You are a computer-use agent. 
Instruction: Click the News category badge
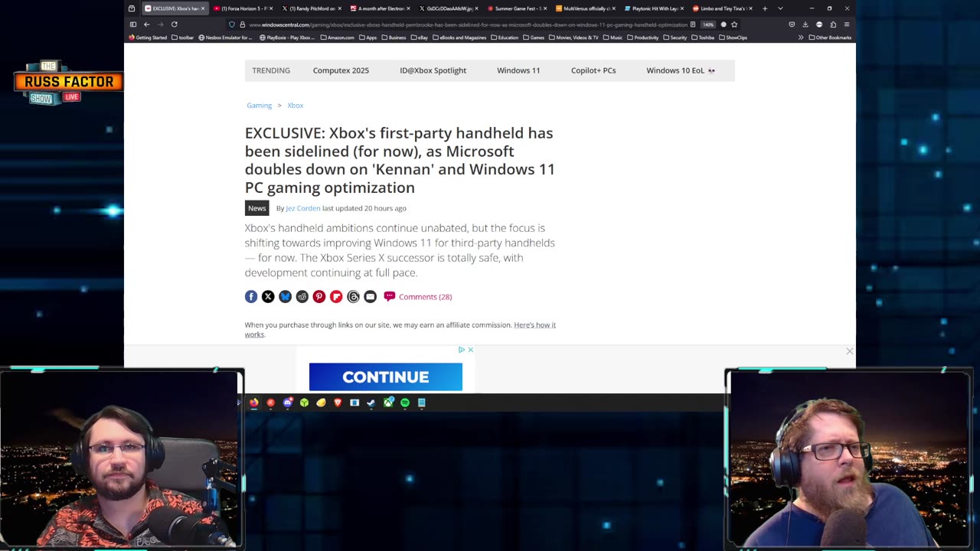click(256, 208)
